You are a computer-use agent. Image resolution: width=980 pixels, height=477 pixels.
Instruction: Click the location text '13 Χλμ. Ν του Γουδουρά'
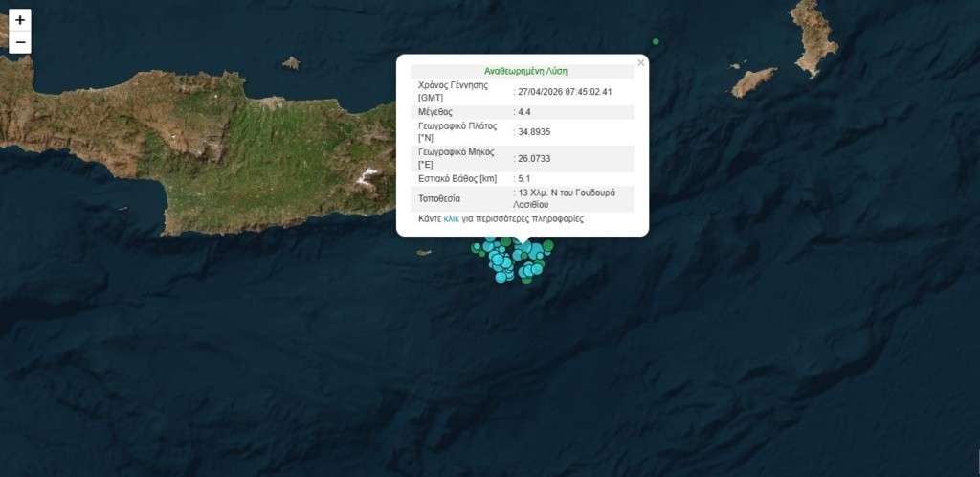point(567,193)
